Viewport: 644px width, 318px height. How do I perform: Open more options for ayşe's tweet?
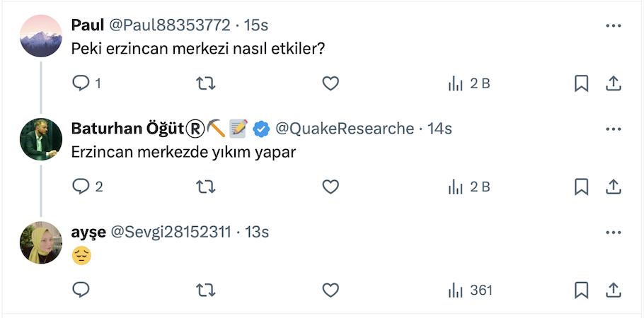pyautogui.click(x=613, y=232)
